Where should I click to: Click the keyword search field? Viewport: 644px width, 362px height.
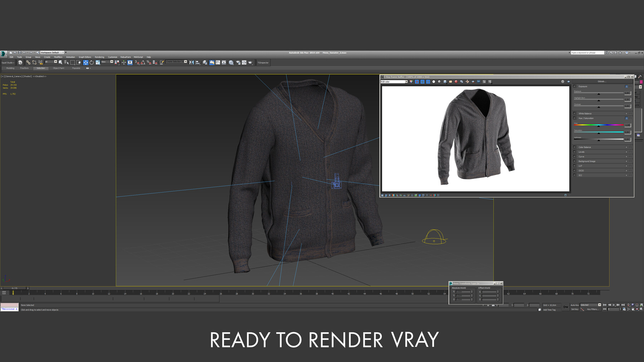click(587, 53)
